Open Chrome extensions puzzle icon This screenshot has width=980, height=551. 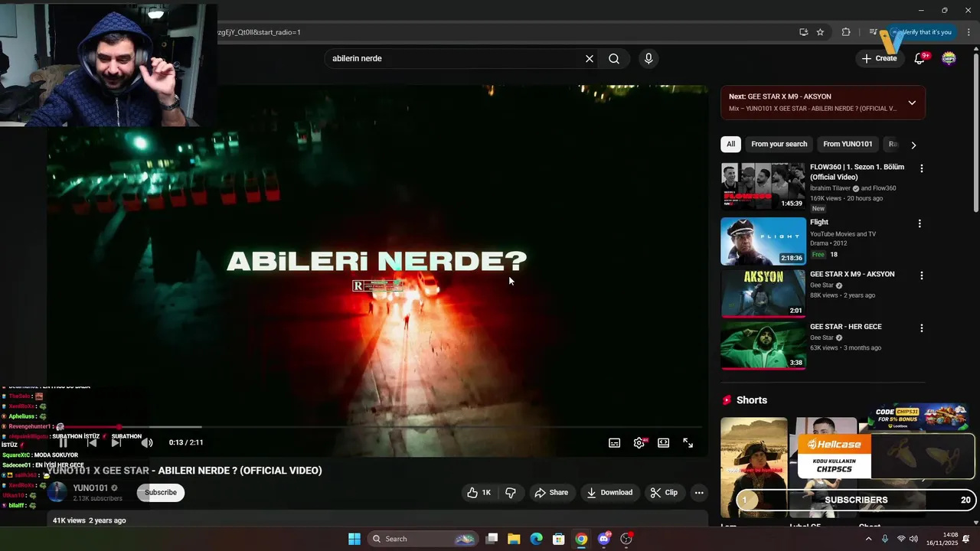(846, 32)
